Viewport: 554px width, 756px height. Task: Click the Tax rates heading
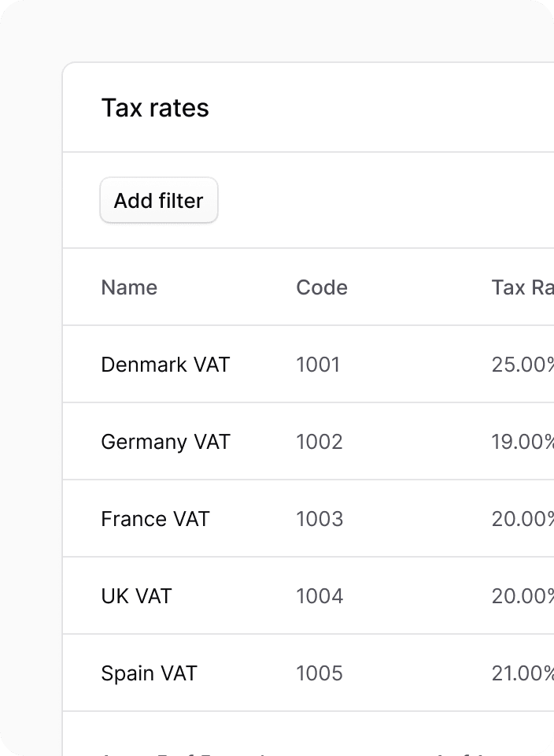click(155, 108)
